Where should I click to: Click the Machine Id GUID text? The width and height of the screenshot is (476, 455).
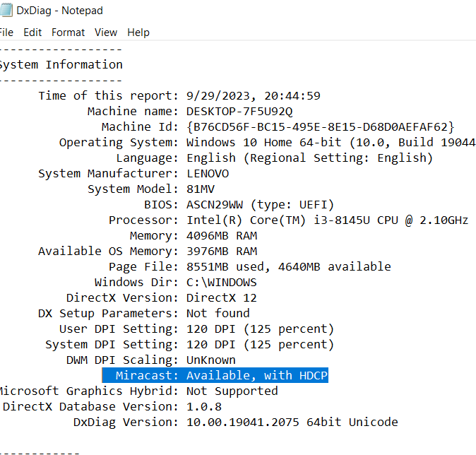coord(320,127)
